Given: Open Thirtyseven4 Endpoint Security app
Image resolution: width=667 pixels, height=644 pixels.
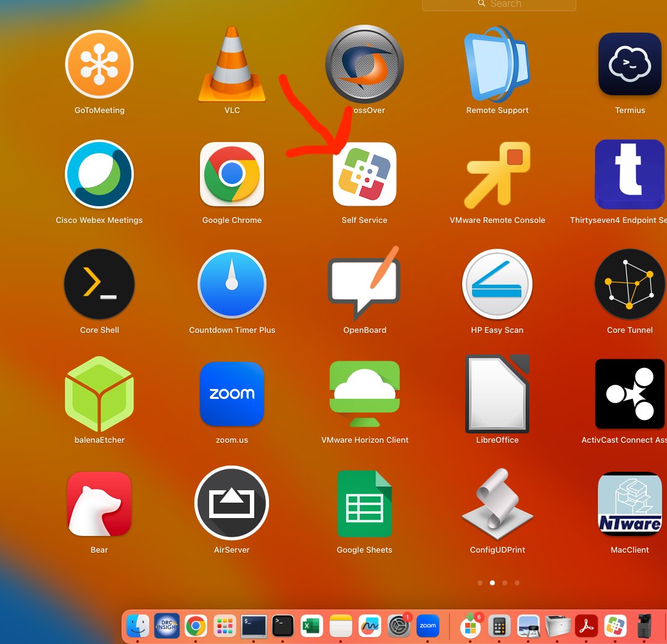Looking at the screenshot, I should [x=629, y=174].
